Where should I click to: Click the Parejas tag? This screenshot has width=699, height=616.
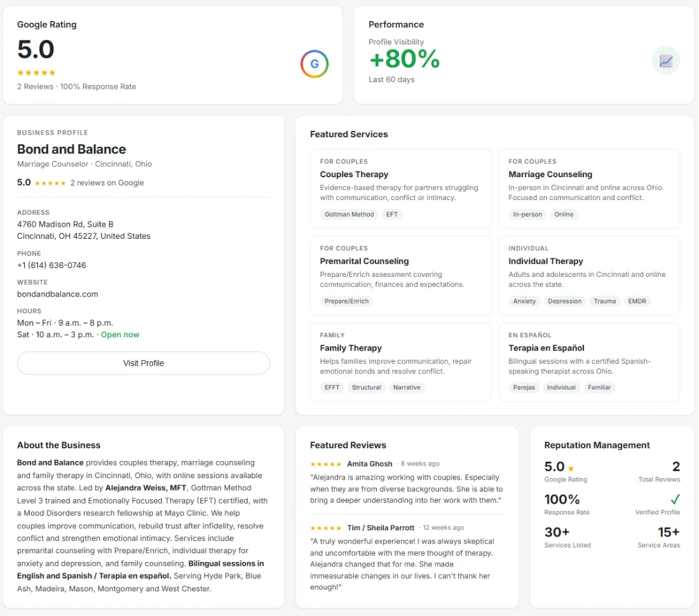click(524, 387)
